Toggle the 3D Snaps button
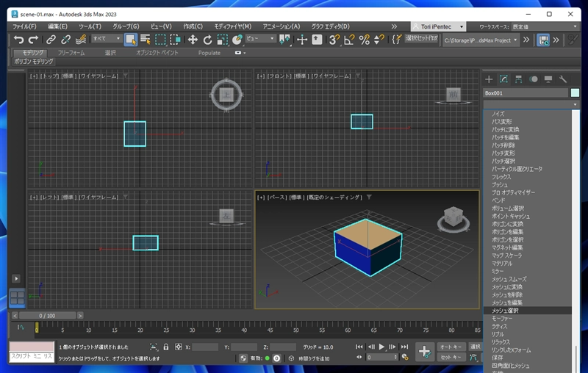This screenshot has width=588, height=373. click(x=334, y=40)
